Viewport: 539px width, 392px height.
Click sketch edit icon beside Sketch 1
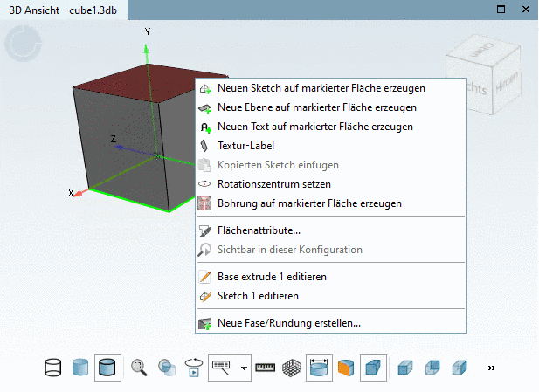205,296
